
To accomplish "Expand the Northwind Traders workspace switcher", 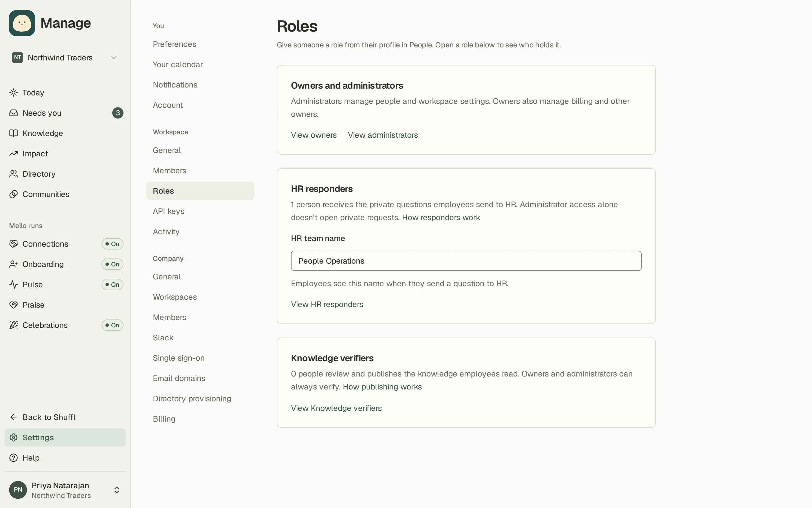I will [x=65, y=58].
